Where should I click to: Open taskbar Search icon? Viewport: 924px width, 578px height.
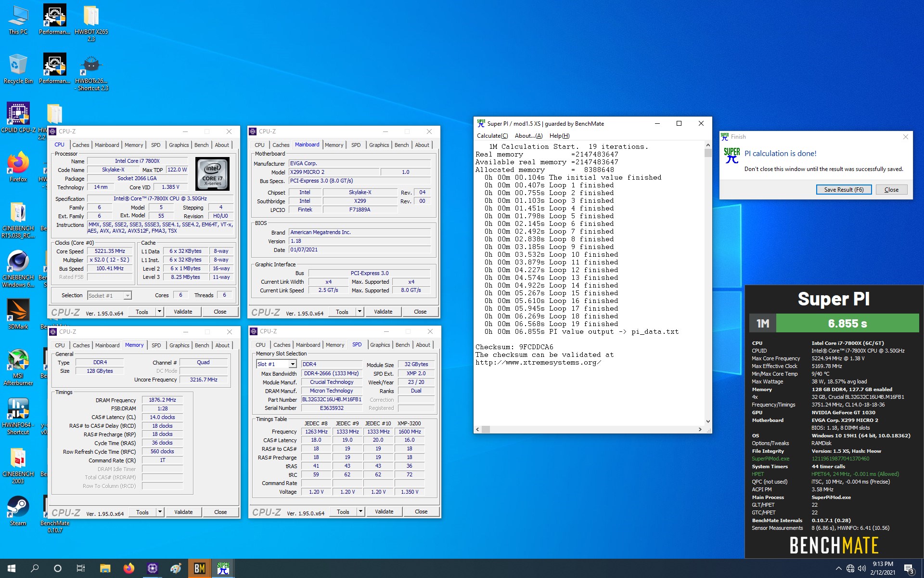(35, 568)
